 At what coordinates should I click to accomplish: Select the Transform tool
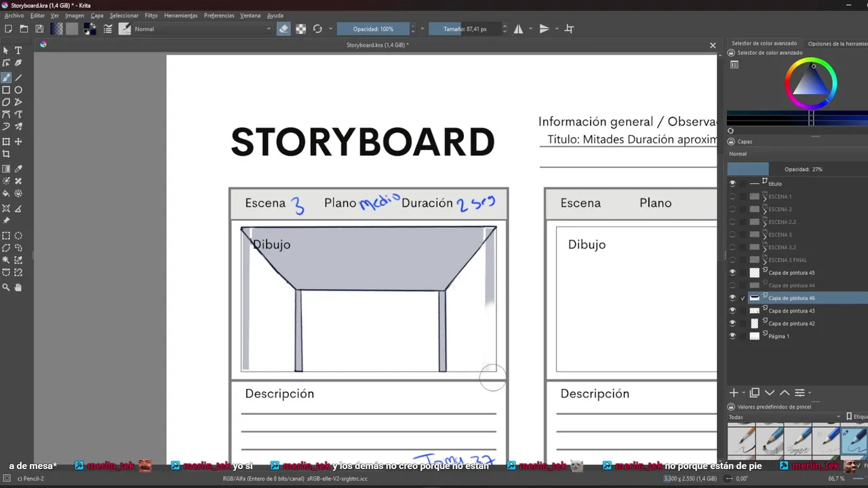6,142
